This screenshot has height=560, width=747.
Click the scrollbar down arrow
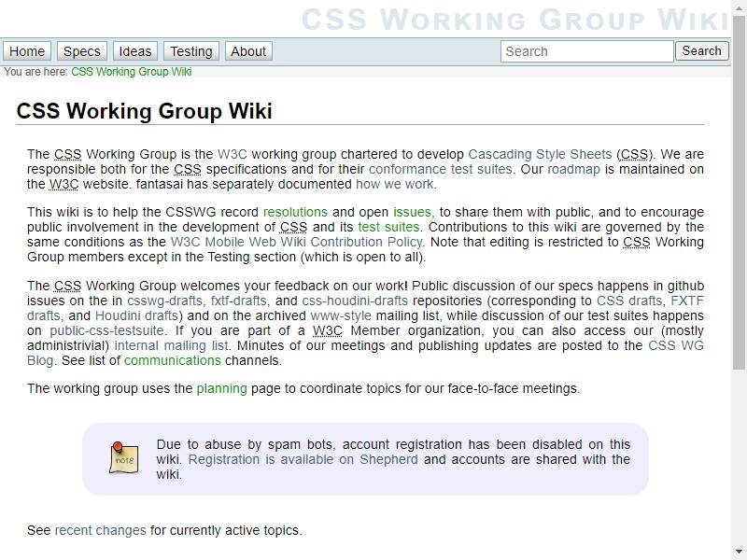739,552
